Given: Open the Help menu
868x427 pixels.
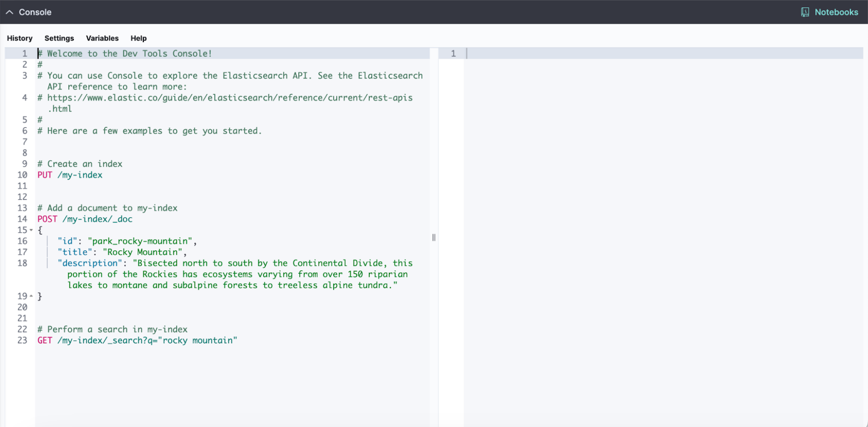Looking at the screenshot, I should (x=139, y=38).
